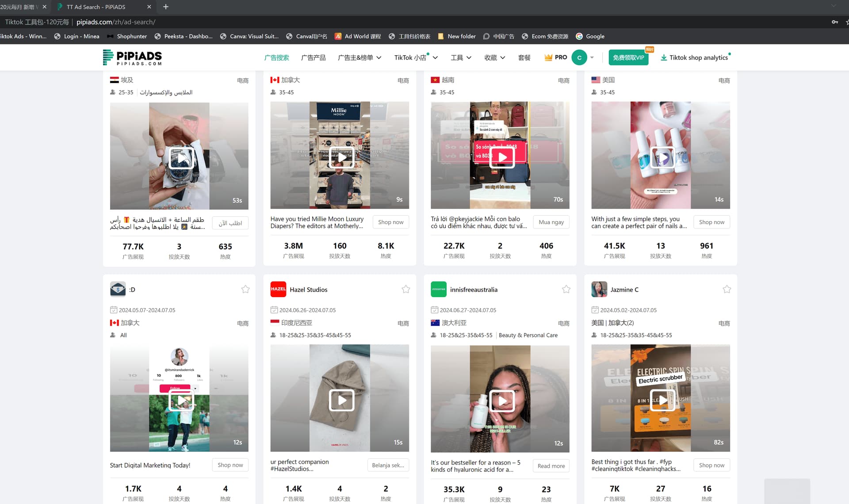Expand the 工具 dropdown
This screenshot has width=849, height=504.
click(x=461, y=57)
